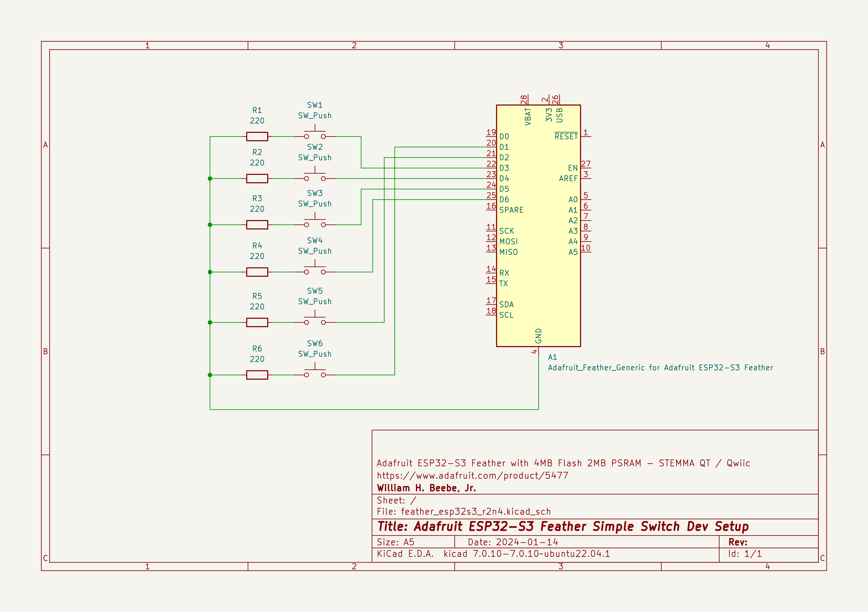Click the D5 pin label
The width and height of the screenshot is (868, 612).
pyautogui.click(x=504, y=189)
